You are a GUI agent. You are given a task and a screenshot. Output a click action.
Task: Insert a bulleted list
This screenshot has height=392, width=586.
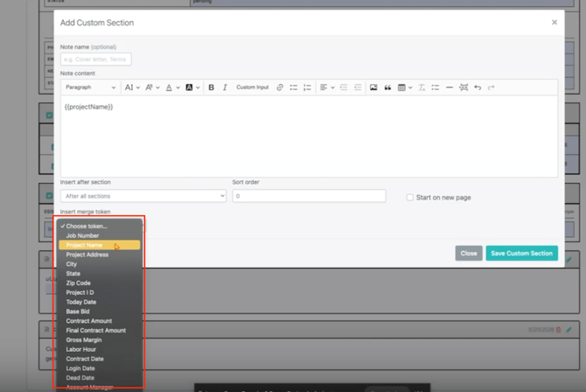point(293,87)
